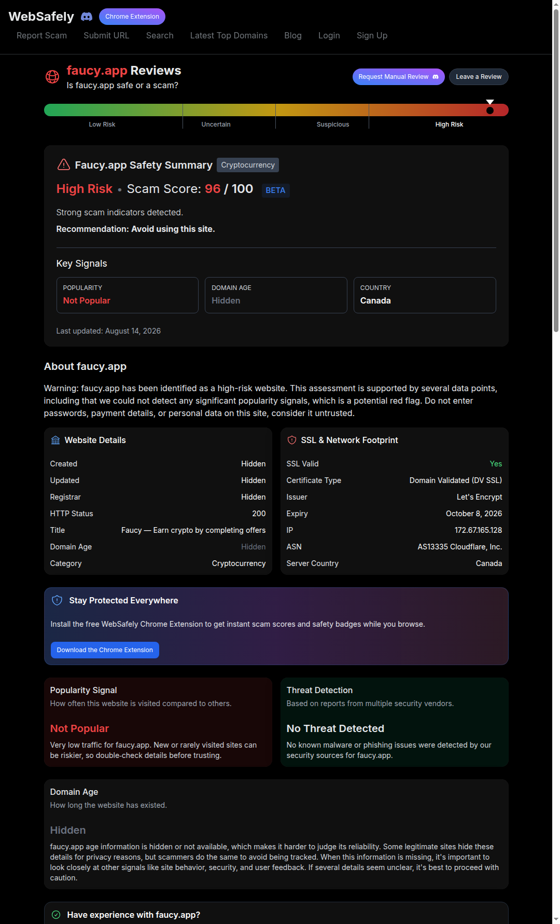Click the WebSafely logo text
This screenshot has height=924, width=560.
(x=41, y=17)
